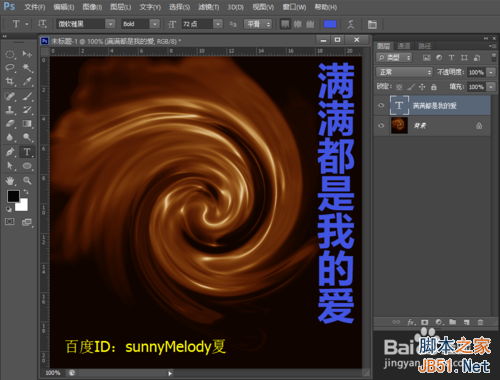Select the Healing Brush tool
The image size is (500, 380).
point(10,97)
